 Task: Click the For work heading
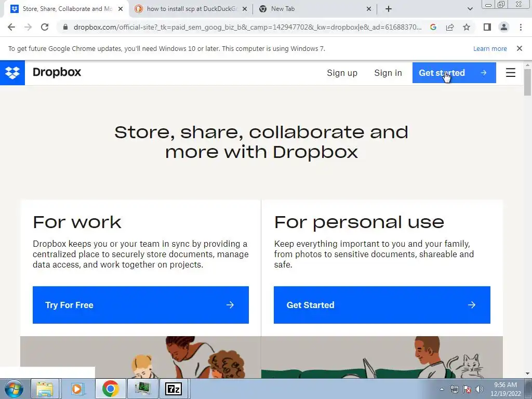[x=77, y=222]
